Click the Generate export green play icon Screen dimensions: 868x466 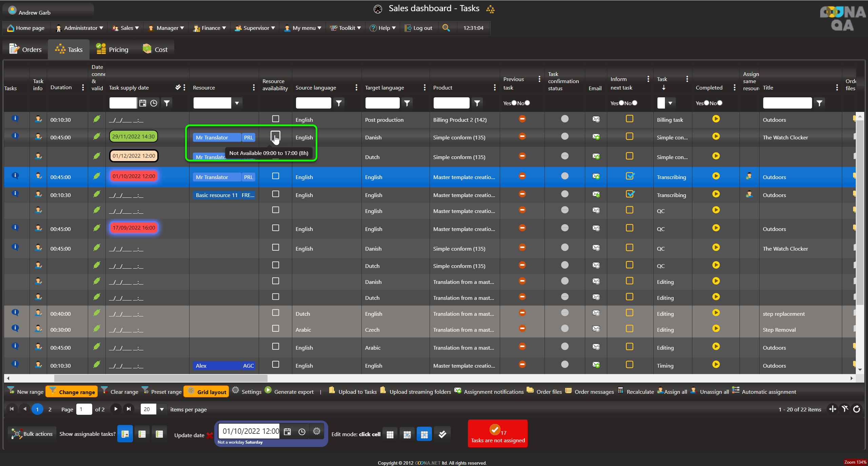(268, 390)
